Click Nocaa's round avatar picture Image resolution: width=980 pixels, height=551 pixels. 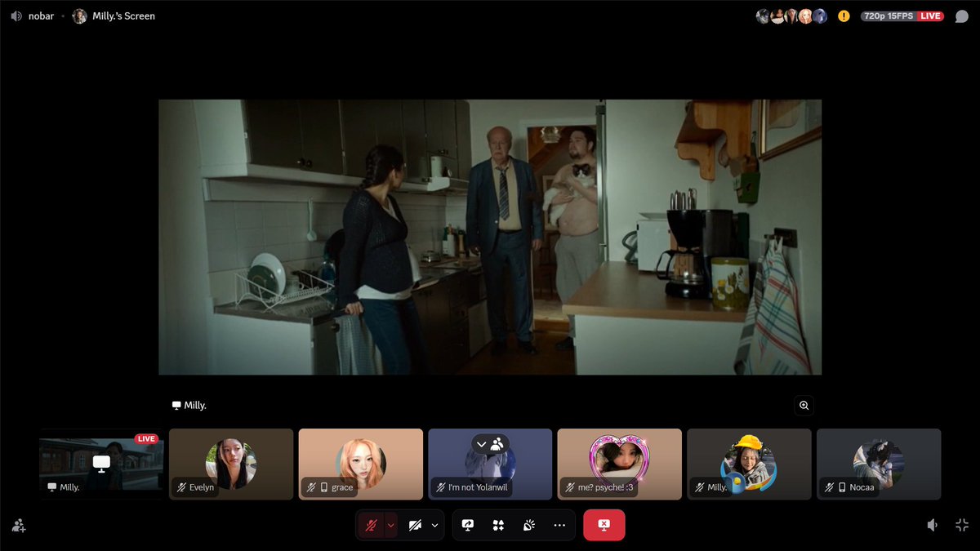click(x=879, y=464)
